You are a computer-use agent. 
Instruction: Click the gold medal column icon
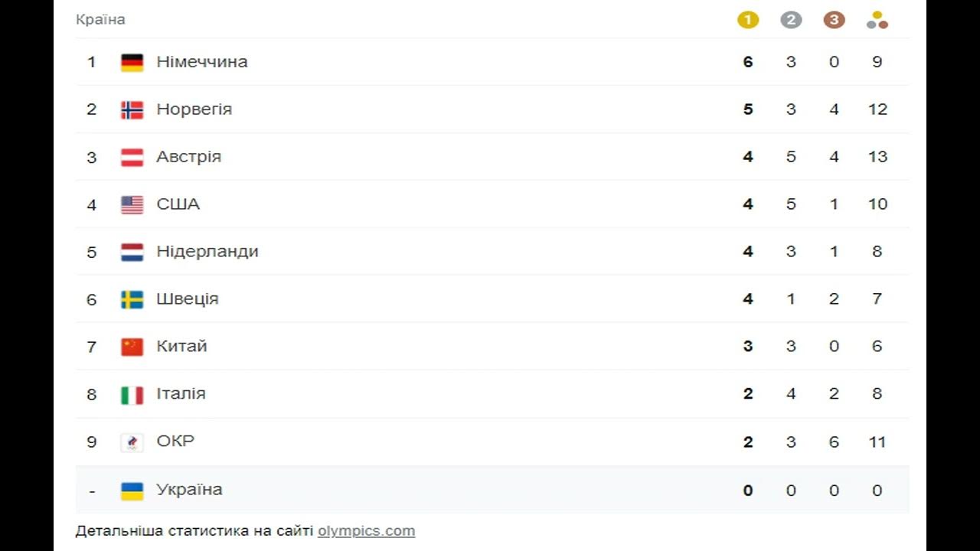[x=748, y=20]
